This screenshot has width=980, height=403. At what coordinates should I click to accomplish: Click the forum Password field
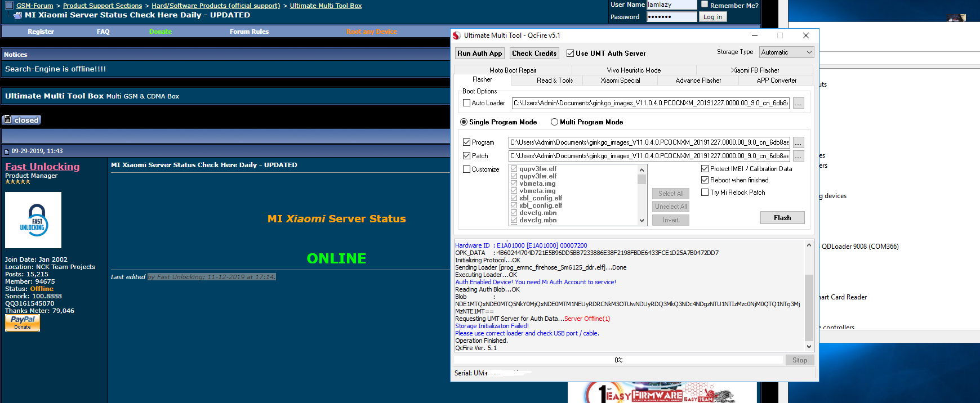click(x=671, y=17)
